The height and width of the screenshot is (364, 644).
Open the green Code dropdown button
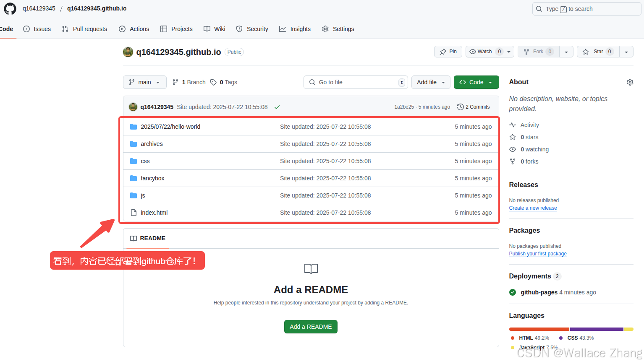click(476, 82)
